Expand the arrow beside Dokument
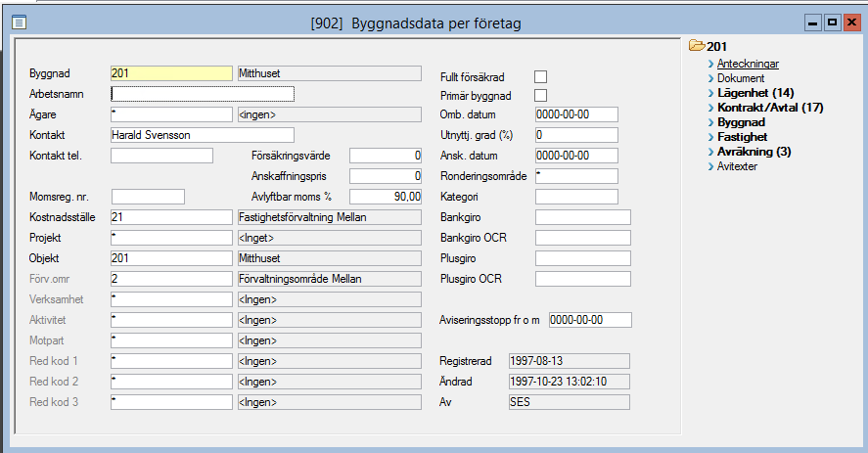This screenshot has height=453, width=868. click(711, 78)
